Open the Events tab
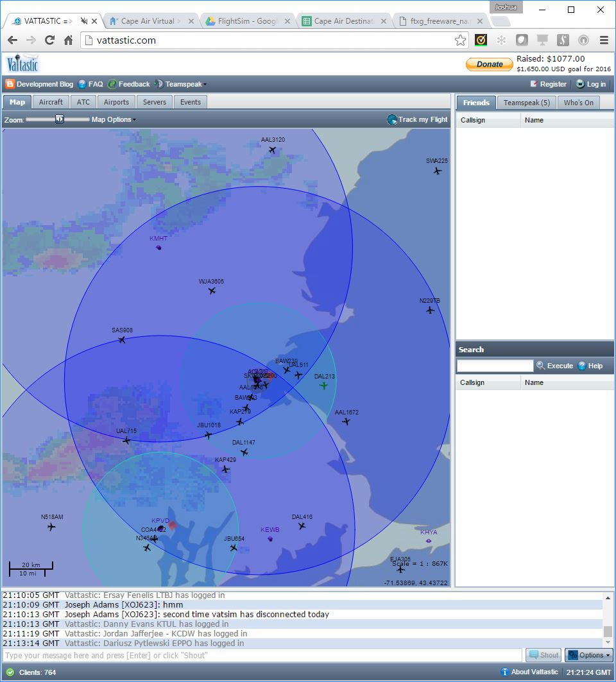The image size is (616, 682). pyautogui.click(x=191, y=102)
